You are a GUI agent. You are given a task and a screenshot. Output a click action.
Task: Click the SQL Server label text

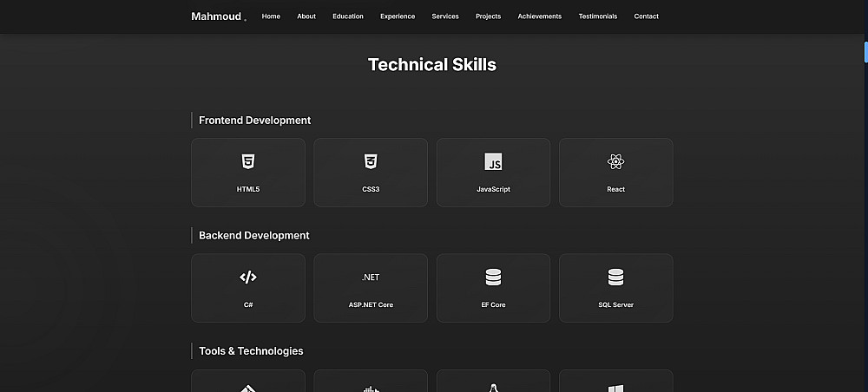click(x=615, y=304)
